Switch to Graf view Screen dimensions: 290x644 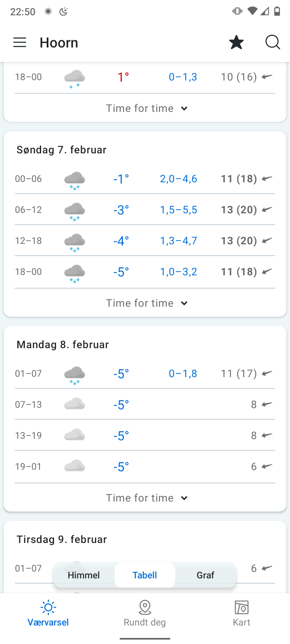click(205, 575)
